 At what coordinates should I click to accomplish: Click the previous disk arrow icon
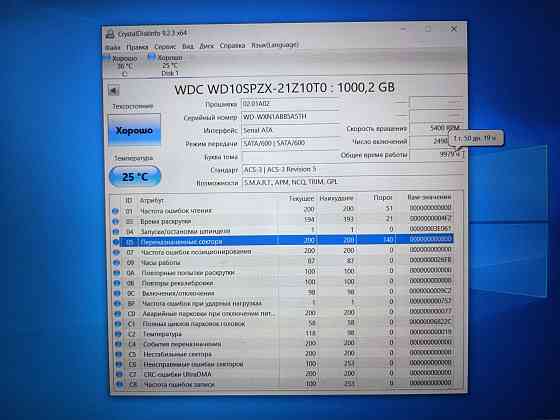(x=114, y=90)
